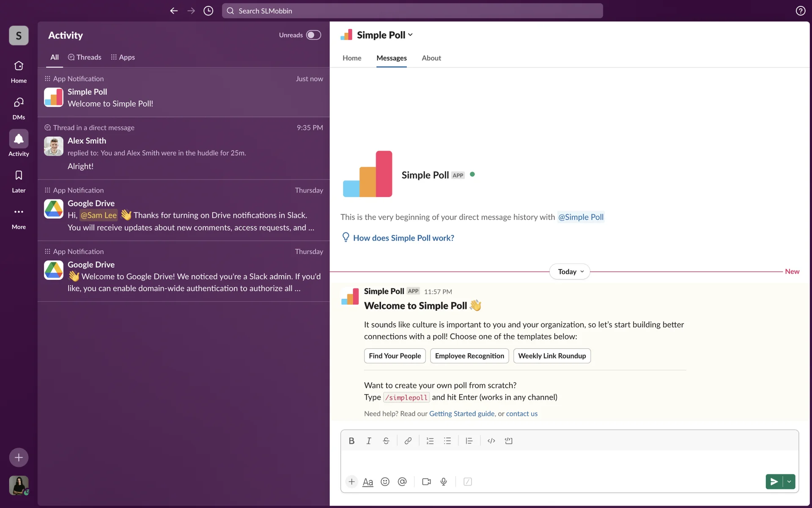
Task: Open the emoji picker in composer
Action: (385, 482)
